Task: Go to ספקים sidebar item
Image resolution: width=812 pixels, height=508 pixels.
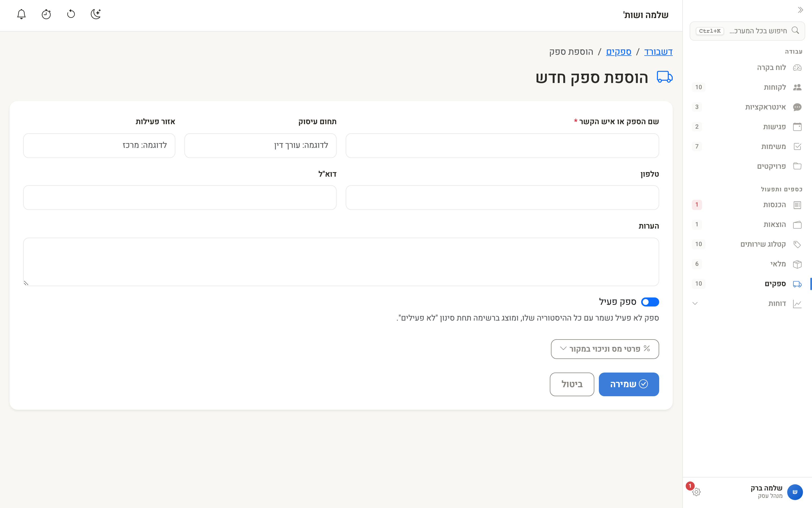Action: (747, 284)
